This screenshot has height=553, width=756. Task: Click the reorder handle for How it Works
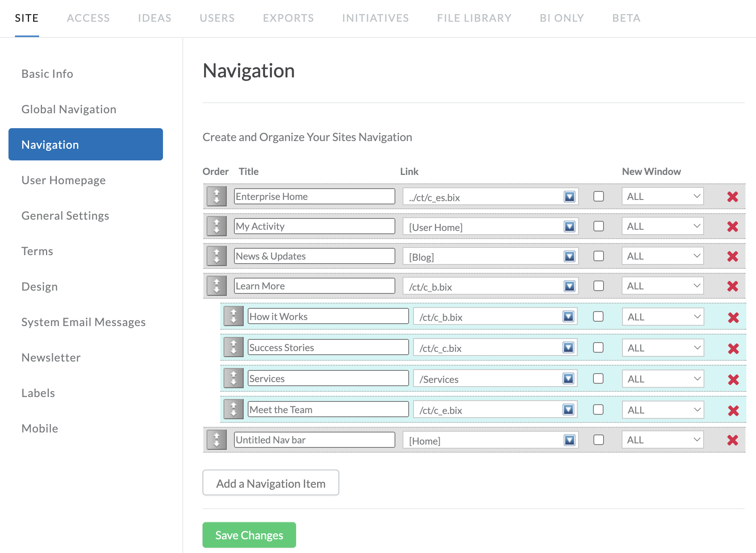click(234, 316)
